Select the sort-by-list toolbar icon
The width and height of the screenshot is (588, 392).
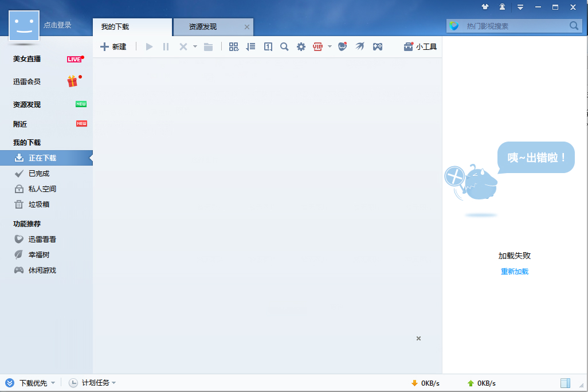tap(250, 46)
